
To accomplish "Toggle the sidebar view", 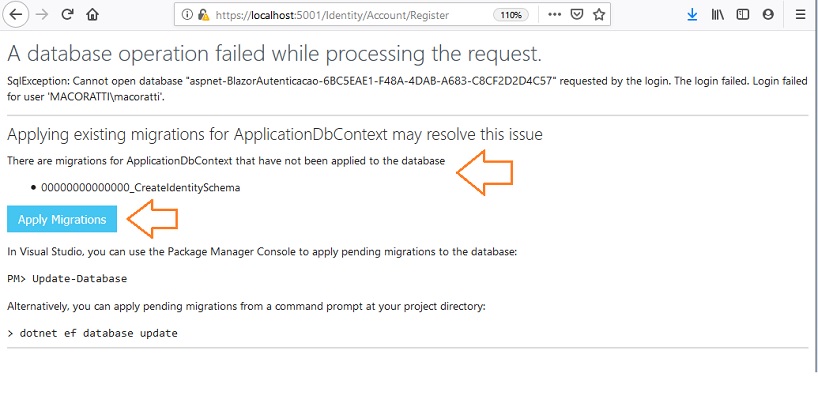I will click(742, 15).
